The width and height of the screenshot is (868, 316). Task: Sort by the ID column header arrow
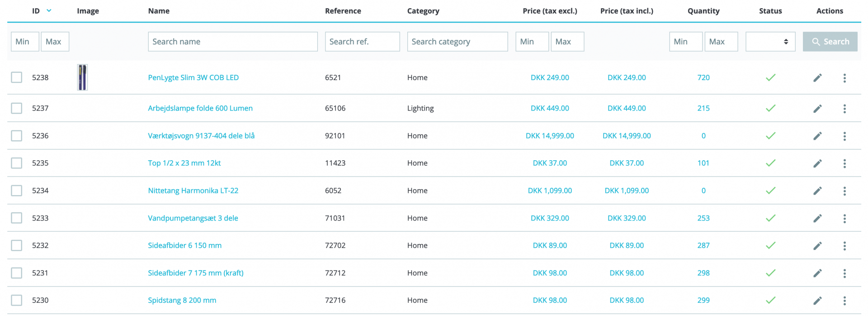point(49,11)
